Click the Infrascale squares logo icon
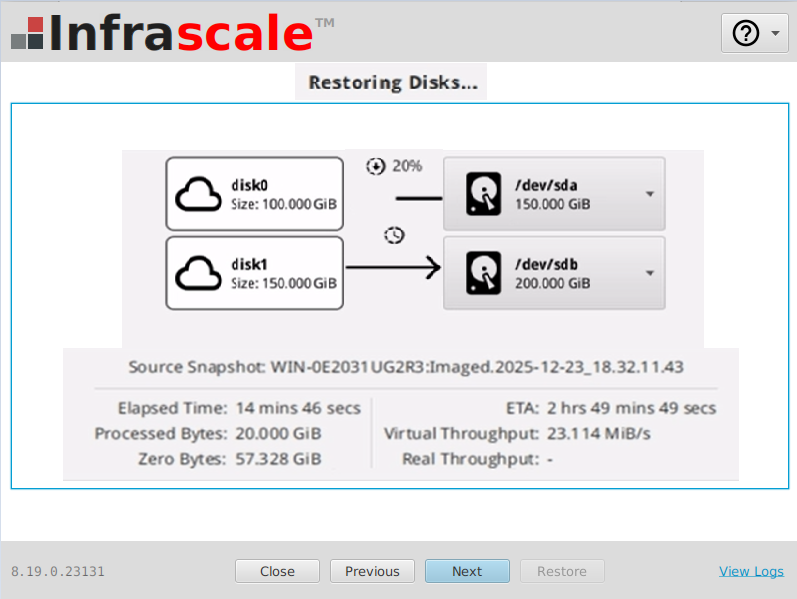Screen dimensions: 797x599 coord(27,33)
